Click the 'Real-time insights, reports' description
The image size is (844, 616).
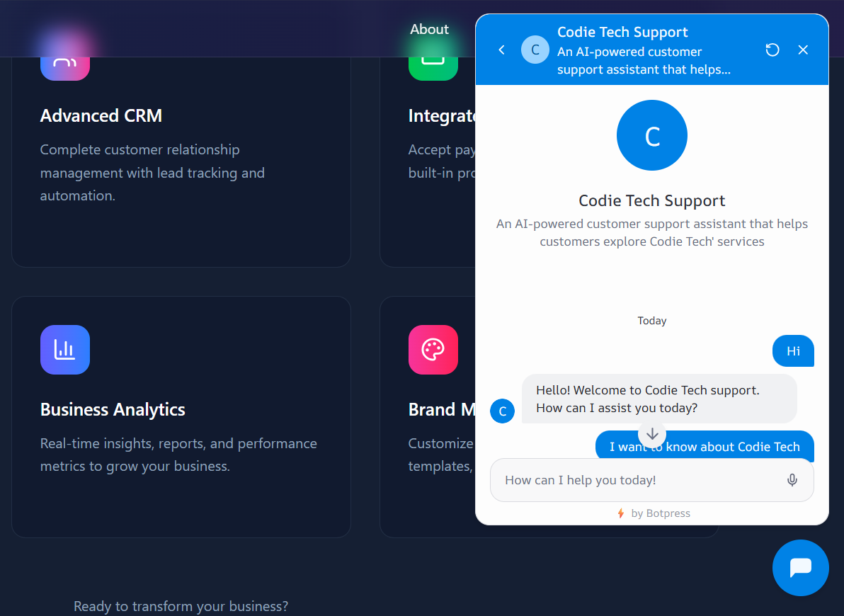178,455
